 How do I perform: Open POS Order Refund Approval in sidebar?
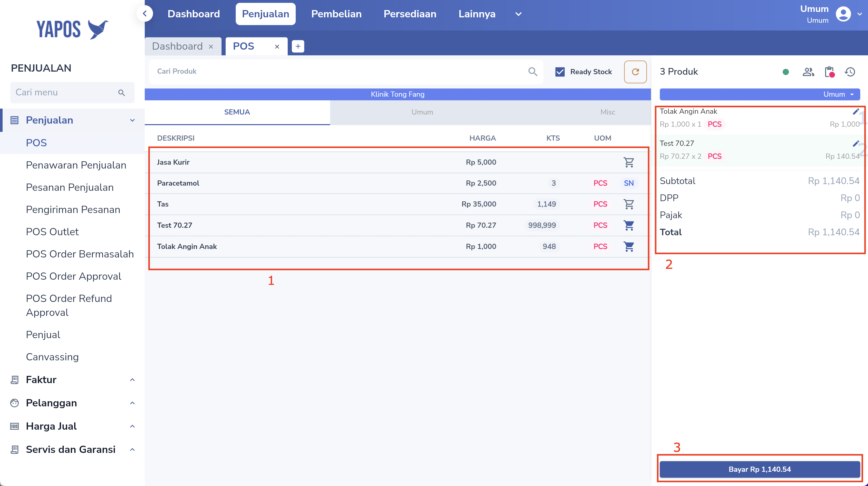[69, 305]
